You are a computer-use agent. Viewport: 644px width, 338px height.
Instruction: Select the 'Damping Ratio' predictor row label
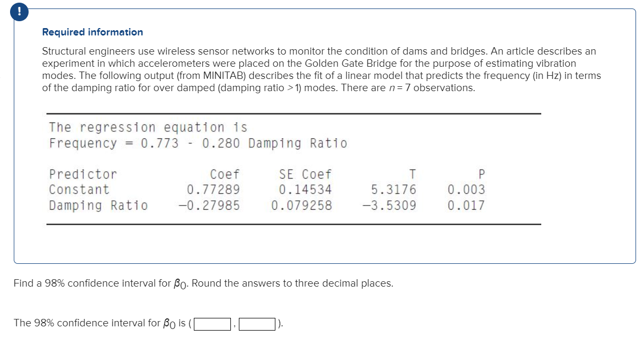tap(97, 205)
